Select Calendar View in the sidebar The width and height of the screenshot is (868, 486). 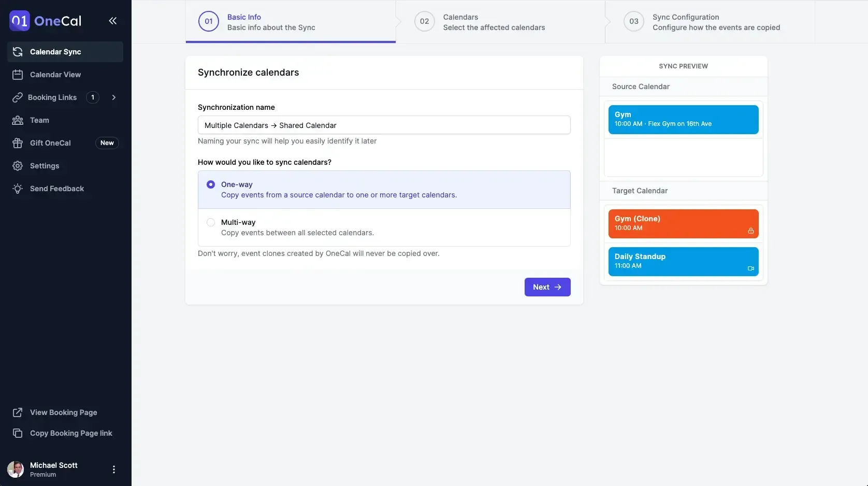[x=54, y=75]
